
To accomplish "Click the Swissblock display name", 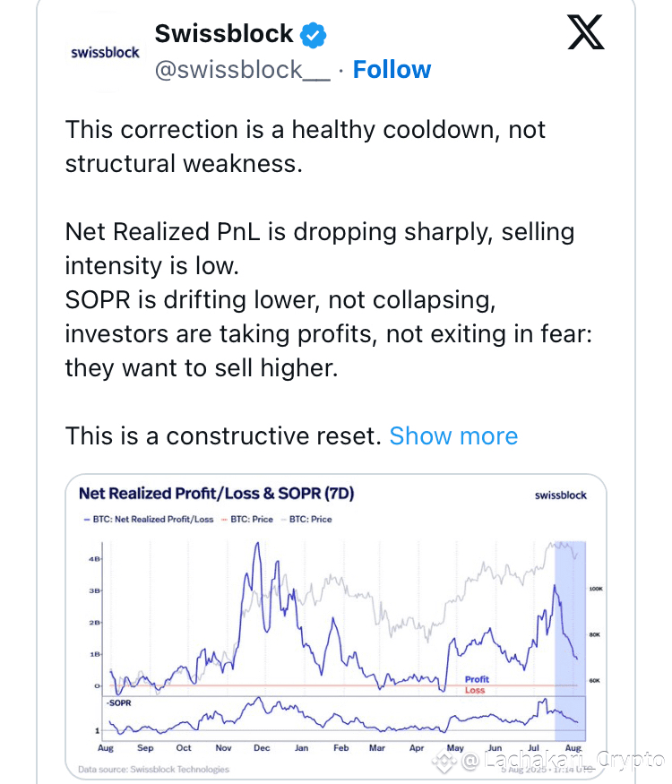I will click(224, 34).
